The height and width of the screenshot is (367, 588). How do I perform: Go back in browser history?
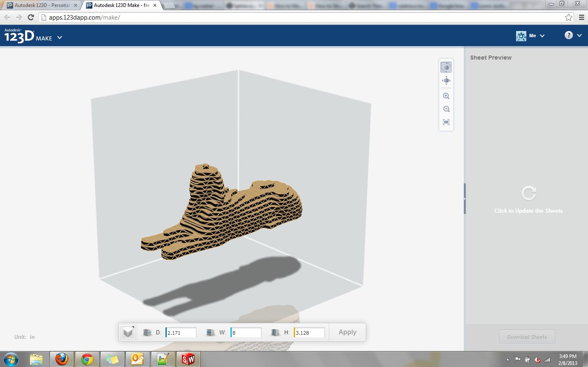click(x=7, y=17)
